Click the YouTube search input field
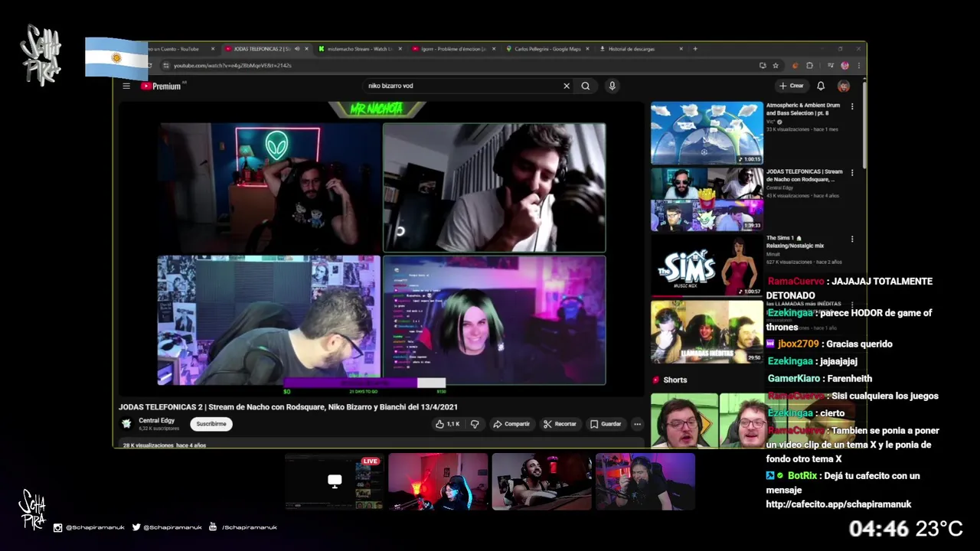The width and height of the screenshot is (980, 551). coord(463,86)
